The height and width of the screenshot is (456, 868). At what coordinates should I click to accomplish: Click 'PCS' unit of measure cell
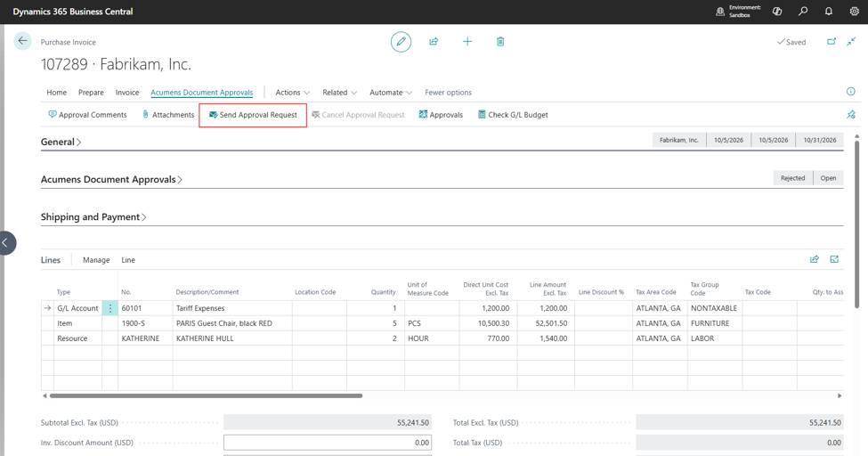pyautogui.click(x=432, y=323)
